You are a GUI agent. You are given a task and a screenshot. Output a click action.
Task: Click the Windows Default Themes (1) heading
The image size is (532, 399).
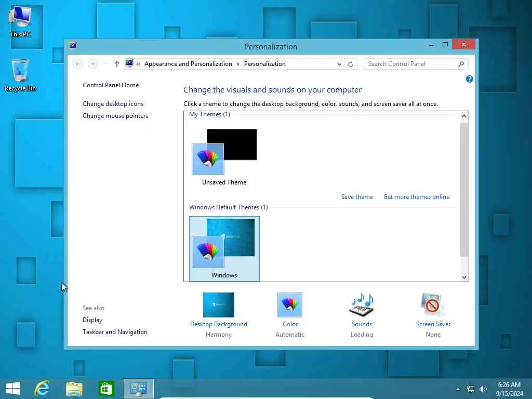[229, 207]
